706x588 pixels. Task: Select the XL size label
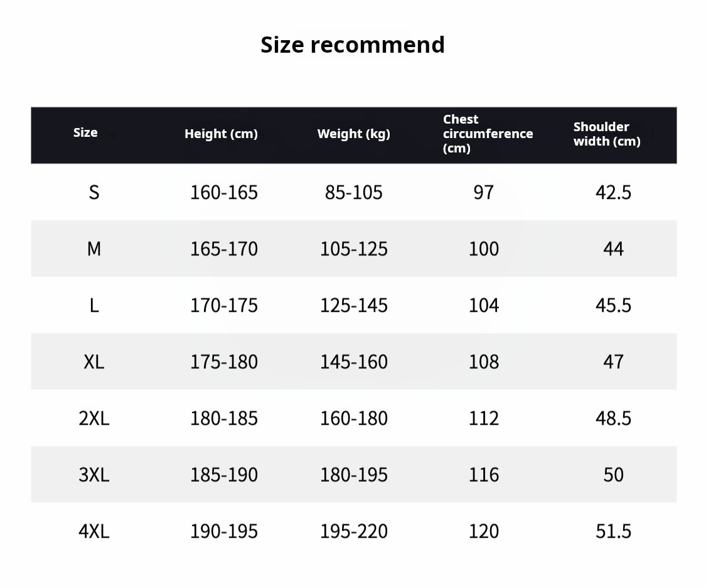point(94,362)
